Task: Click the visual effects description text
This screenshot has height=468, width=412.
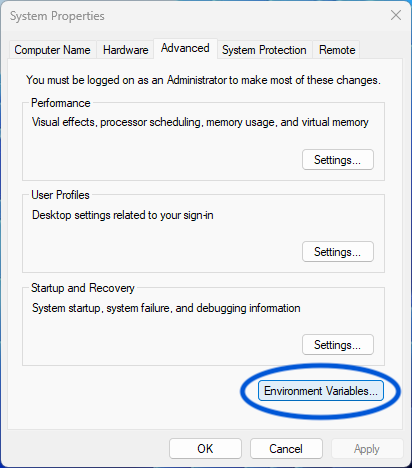Action: point(200,122)
